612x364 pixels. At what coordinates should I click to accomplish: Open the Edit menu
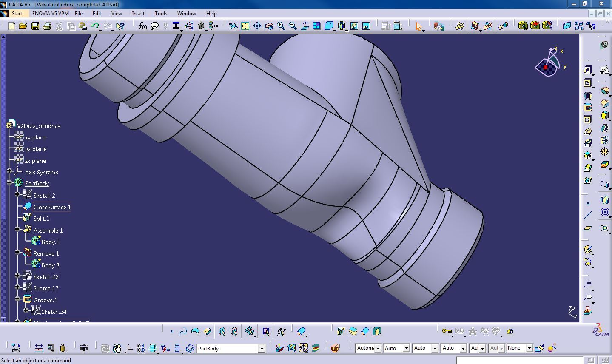[x=97, y=14]
